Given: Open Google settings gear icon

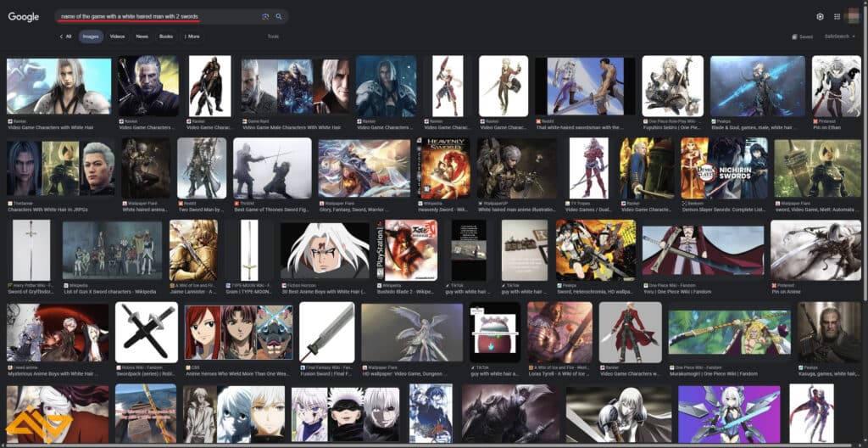Looking at the screenshot, I should point(820,17).
